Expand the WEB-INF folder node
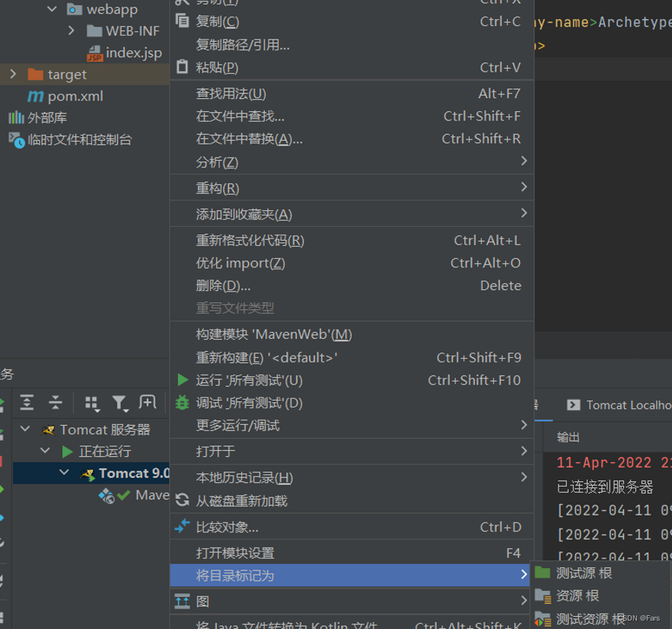672x629 pixels. (x=71, y=30)
